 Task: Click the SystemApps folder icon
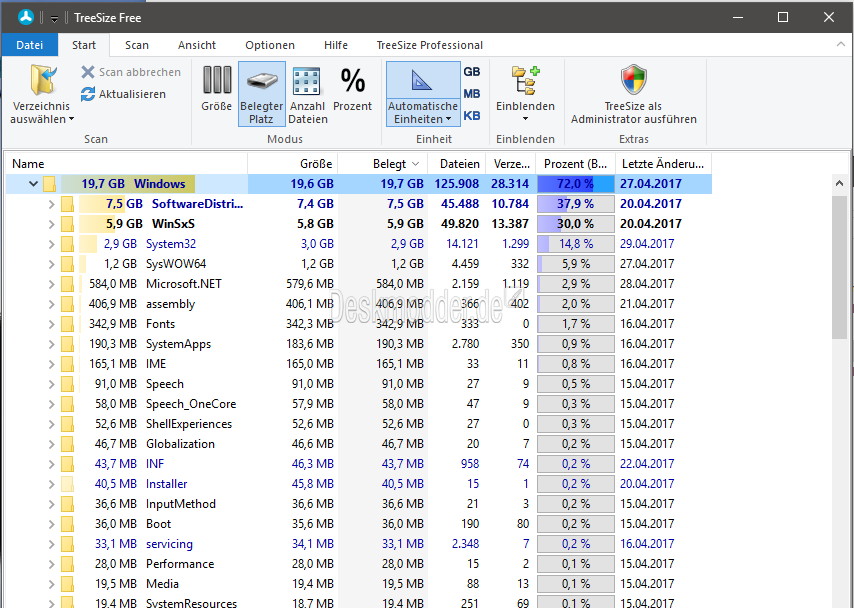pos(67,344)
